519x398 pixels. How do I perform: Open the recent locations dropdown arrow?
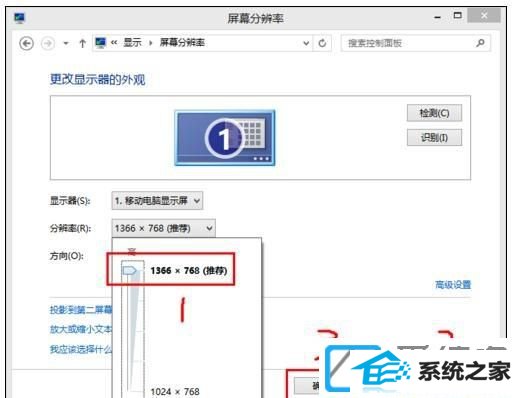click(66, 43)
